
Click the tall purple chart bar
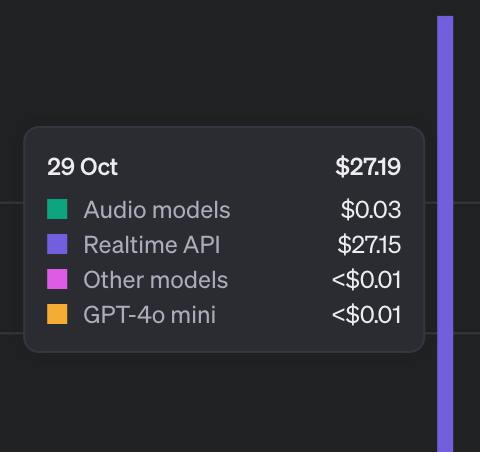(445, 233)
